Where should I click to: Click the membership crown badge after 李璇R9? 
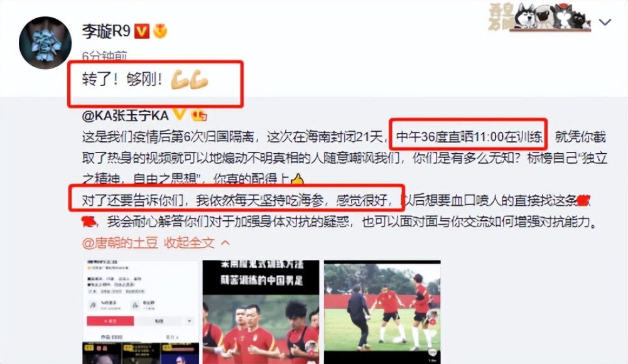[x=160, y=31]
